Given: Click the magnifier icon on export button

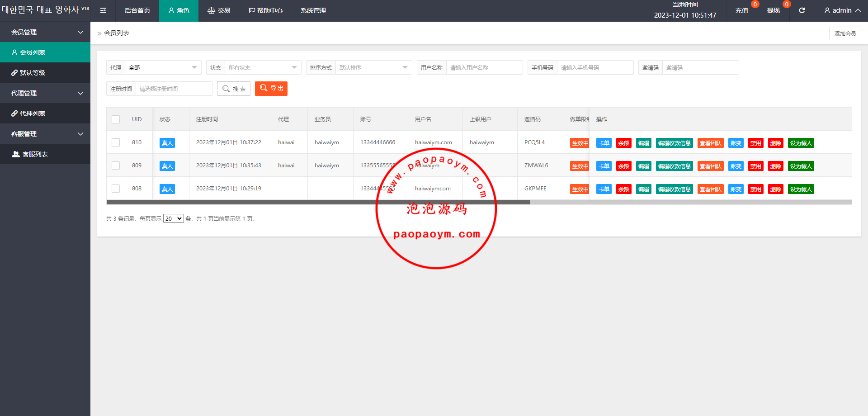Looking at the screenshot, I should click(264, 88).
